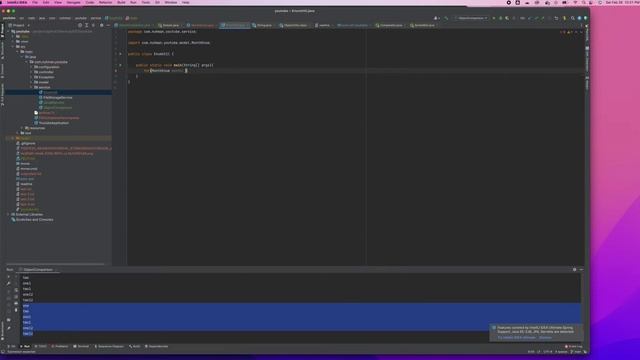
Task: Select Scratches and Consoles in tree
Action: coord(34,220)
